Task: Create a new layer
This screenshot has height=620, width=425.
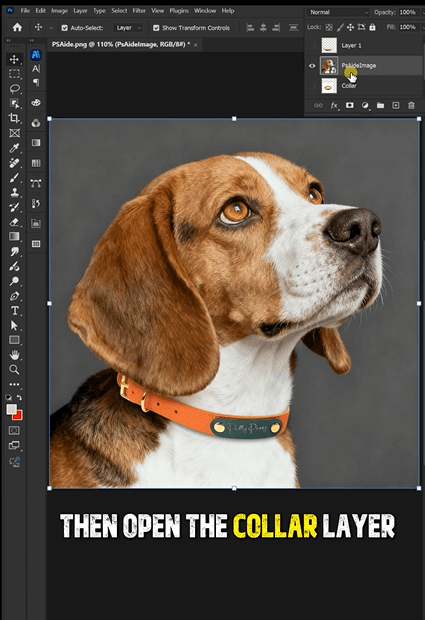Action: [x=396, y=105]
